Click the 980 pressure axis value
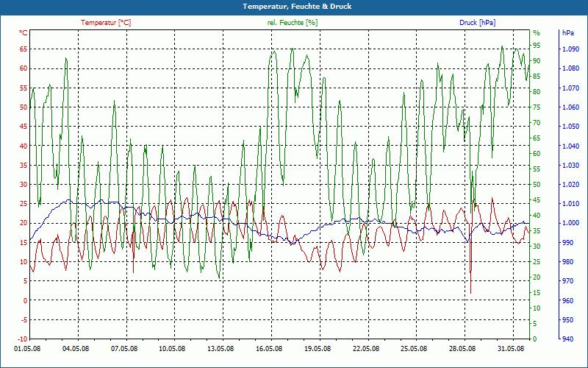The image size is (588, 368). point(568,262)
